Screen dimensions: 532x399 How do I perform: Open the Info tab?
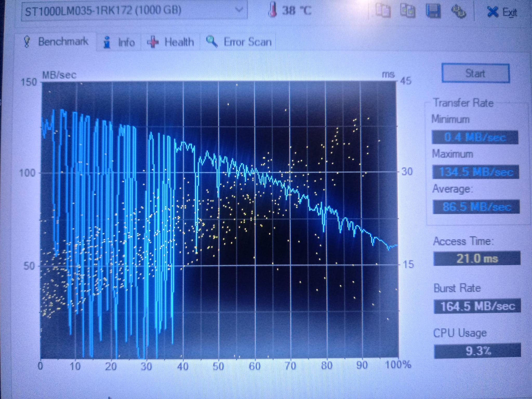tap(119, 42)
